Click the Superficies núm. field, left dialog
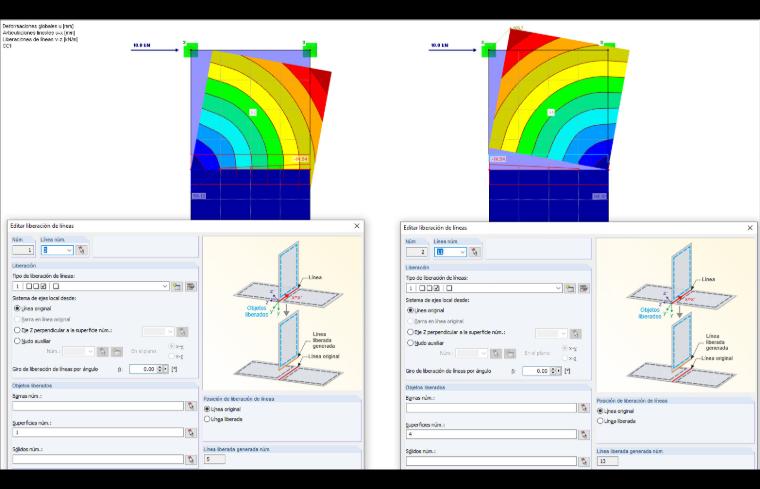Screen dimensions: 760x489 [x=98, y=432]
